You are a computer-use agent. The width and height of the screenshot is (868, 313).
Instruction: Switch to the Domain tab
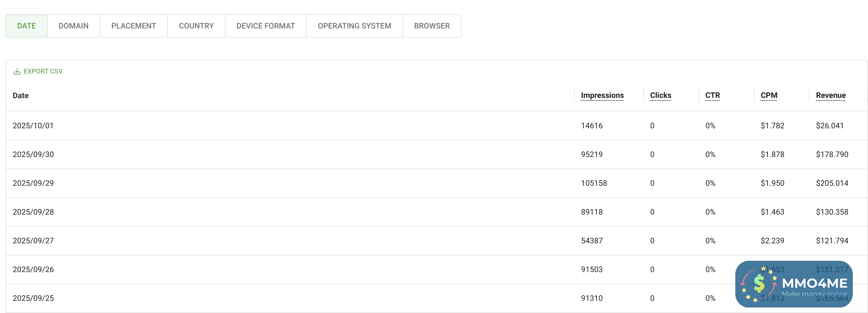click(x=74, y=26)
